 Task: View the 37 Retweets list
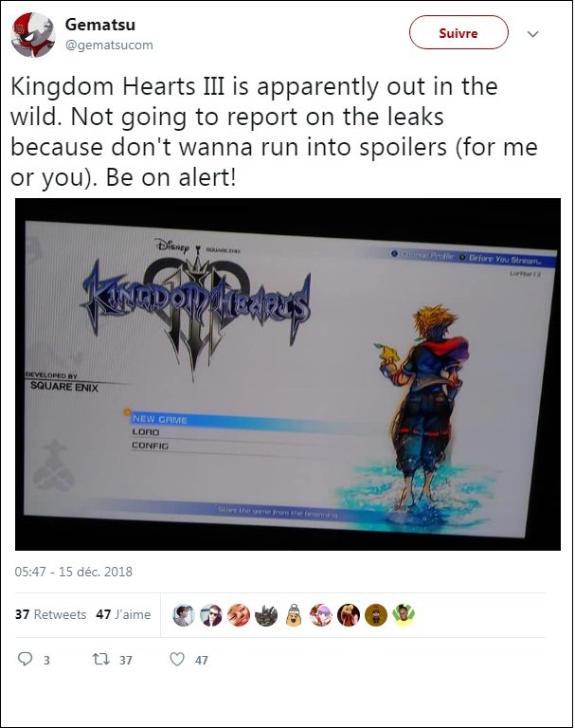pyautogui.click(x=50, y=614)
